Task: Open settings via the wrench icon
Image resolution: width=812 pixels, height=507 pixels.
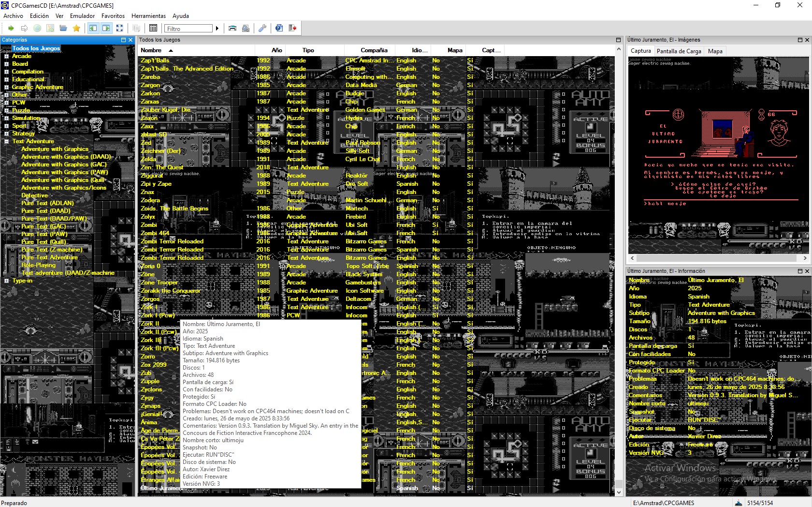Action: pos(262,29)
